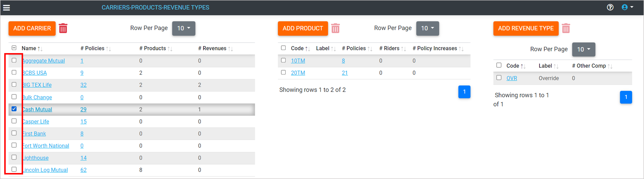644x179 pixels.
Task: Click the revenue type trash icon
Action: [x=566, y=28]
